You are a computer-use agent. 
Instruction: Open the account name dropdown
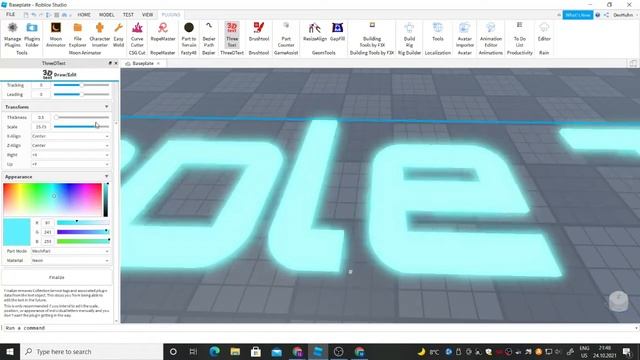click(x=625, y=15)
